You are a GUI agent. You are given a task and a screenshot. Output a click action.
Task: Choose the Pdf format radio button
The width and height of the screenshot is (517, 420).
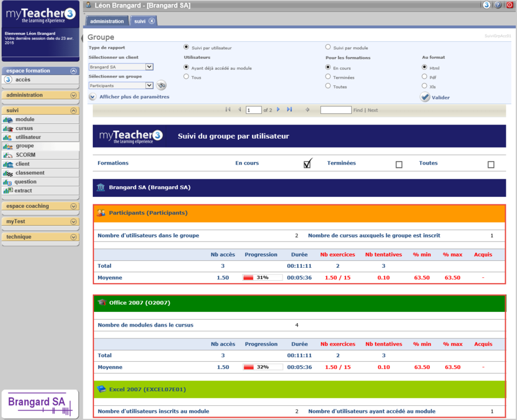pyautogui.click(x=424, y=77)
